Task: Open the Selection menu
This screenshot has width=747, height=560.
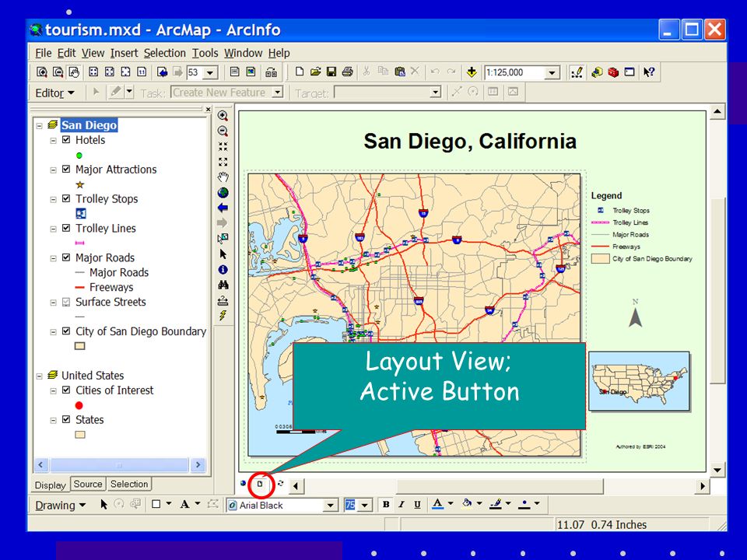Action: pyautogui.click(x=165, y=53)
